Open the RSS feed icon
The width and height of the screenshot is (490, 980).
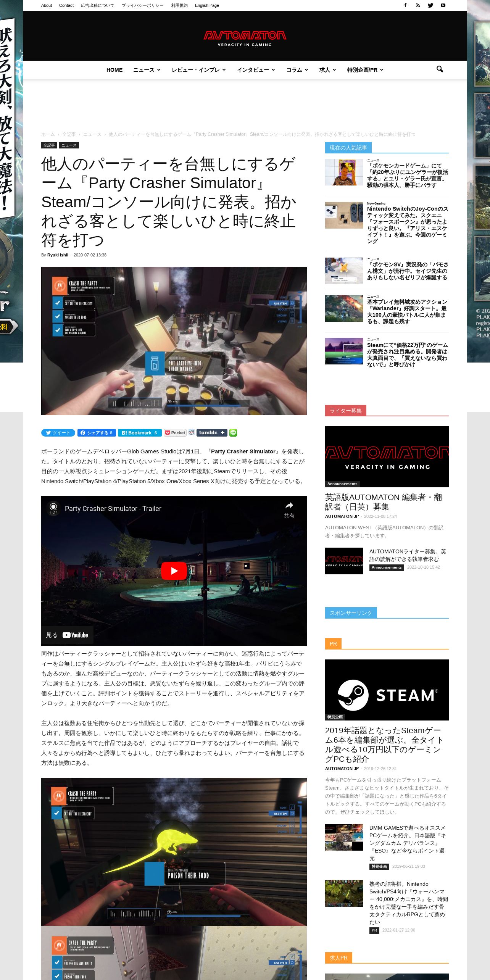click(418, 5)
